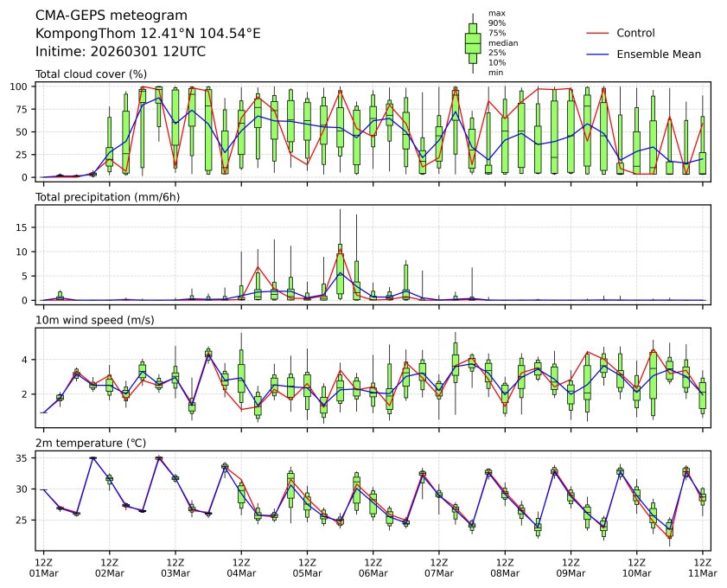Click the "min" label in box-plot legend
727x588 pixels.
pos(495,73)
